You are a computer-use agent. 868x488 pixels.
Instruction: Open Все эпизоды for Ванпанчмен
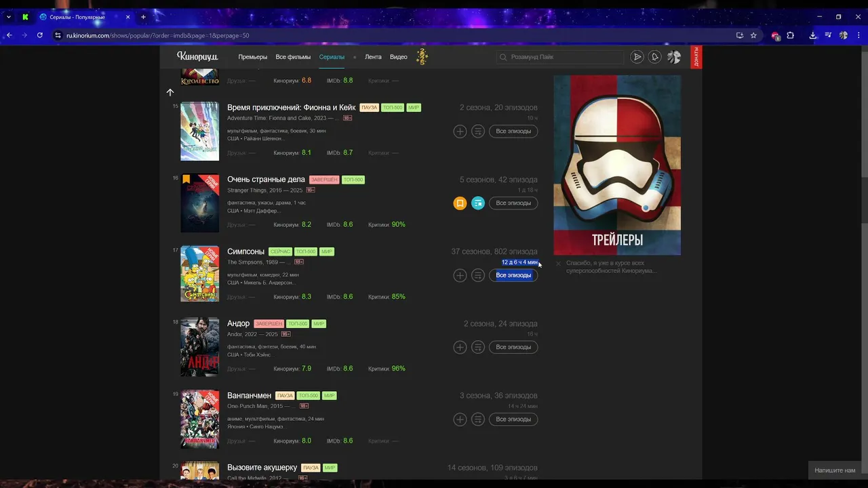click(x=513, y=419)
